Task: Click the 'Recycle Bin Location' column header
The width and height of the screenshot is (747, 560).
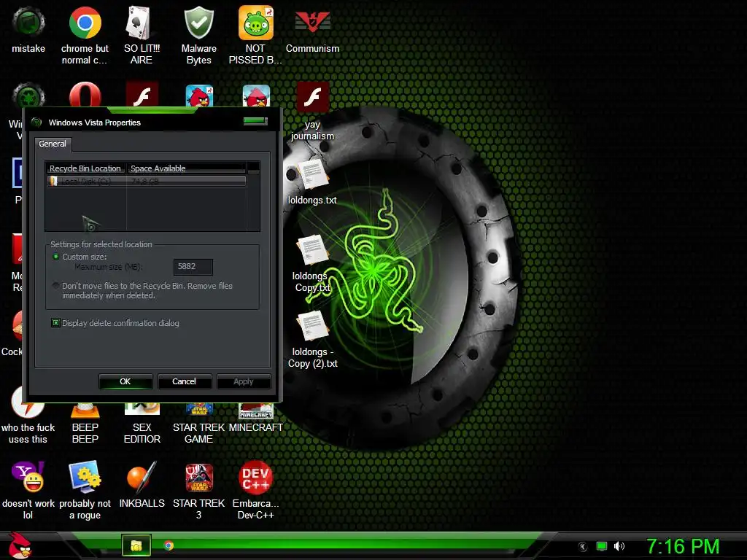Action: (x=85, y=168)
